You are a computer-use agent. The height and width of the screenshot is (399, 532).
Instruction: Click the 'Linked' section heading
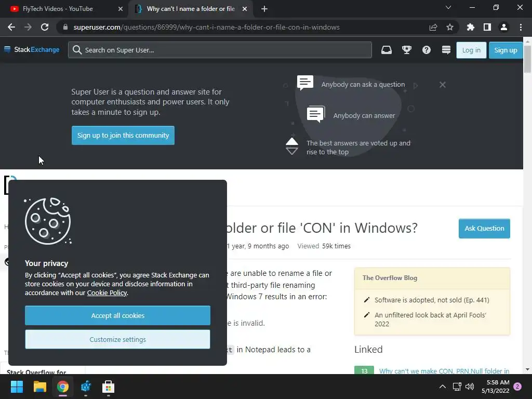tap(368, 350)
